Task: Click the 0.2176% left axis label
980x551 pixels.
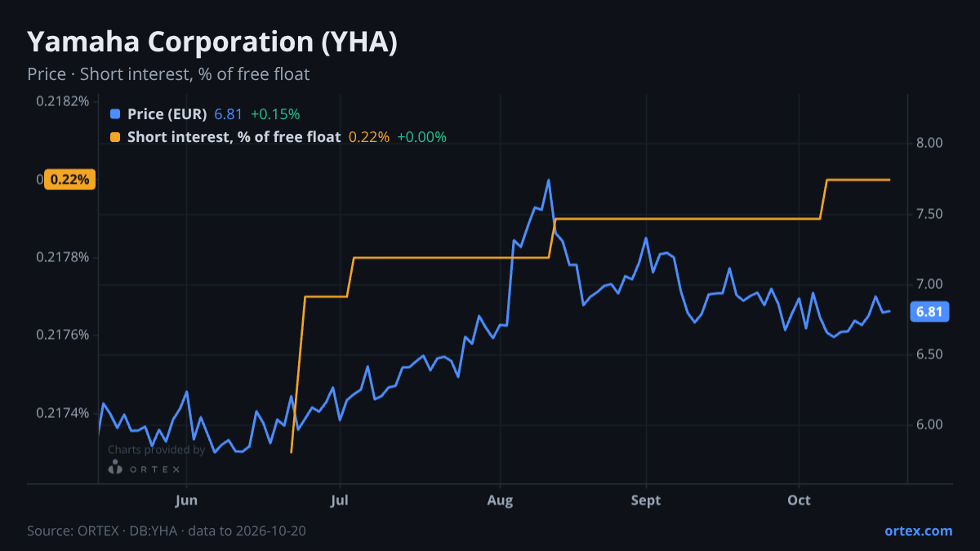Action: coord(63,335)
